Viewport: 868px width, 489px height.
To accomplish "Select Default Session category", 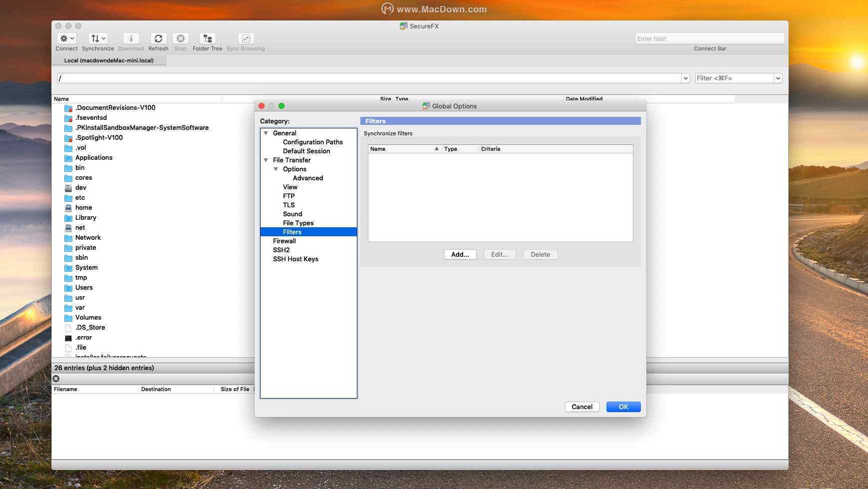I will [306, 151].
